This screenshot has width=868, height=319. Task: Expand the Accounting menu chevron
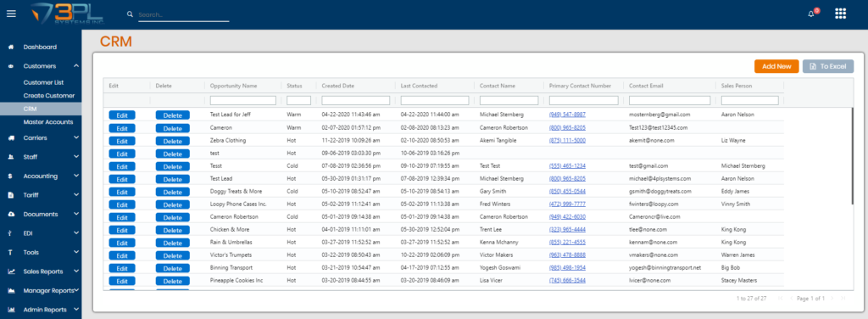75,176
